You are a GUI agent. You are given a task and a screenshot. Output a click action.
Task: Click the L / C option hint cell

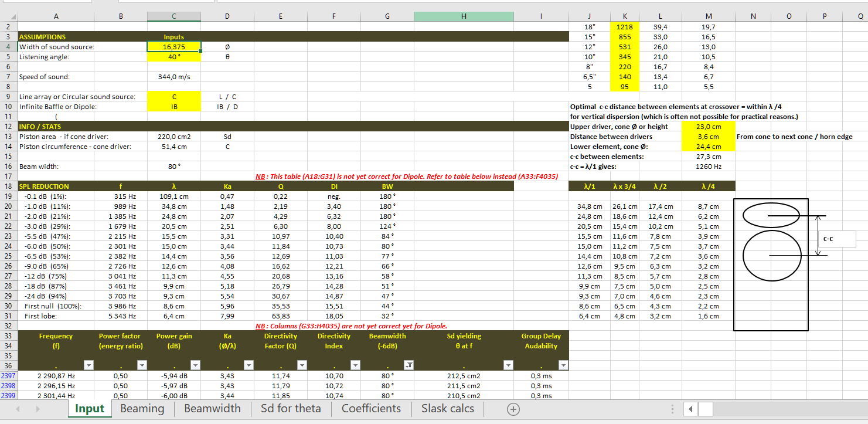227,97
